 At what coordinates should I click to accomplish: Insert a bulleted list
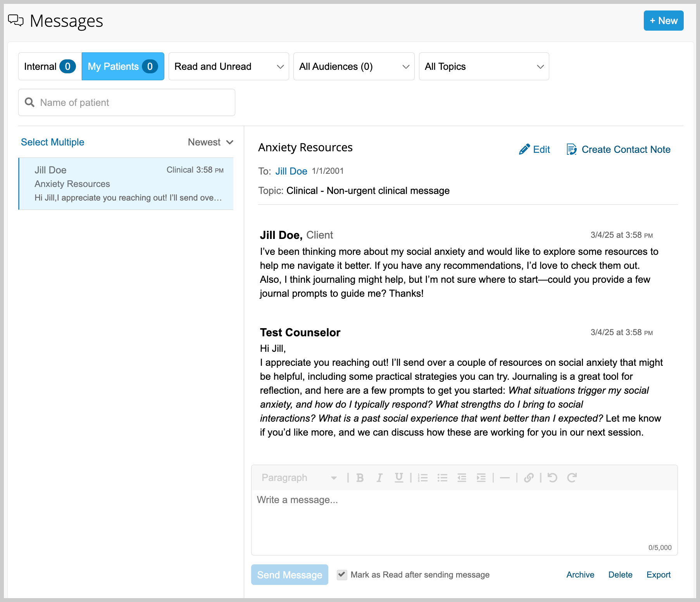click(x=442, y=477)
